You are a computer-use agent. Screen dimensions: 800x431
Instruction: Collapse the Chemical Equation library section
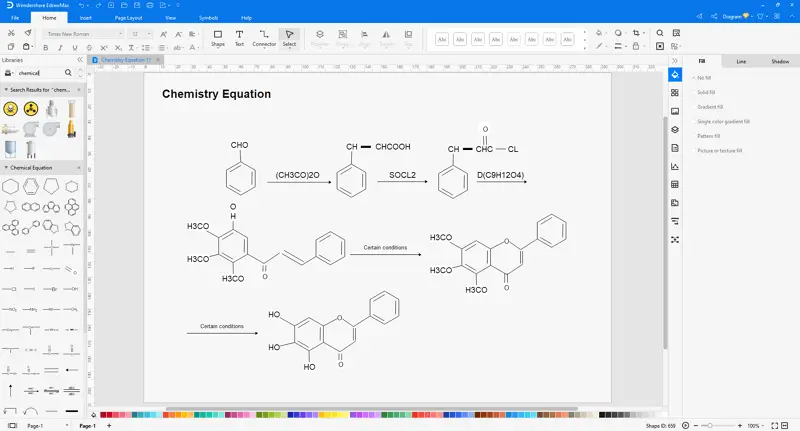point(5,168)
